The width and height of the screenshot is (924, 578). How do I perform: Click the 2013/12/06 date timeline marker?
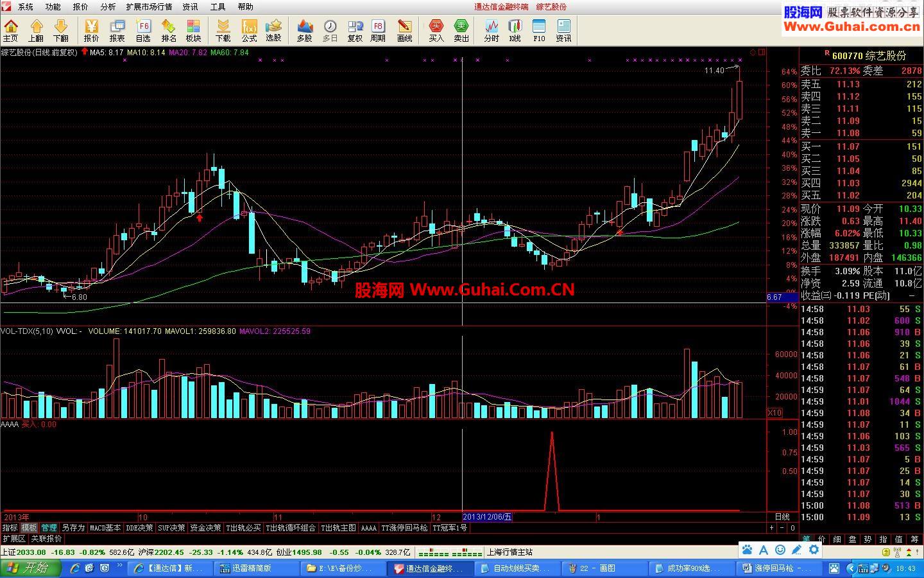(487, 517)
